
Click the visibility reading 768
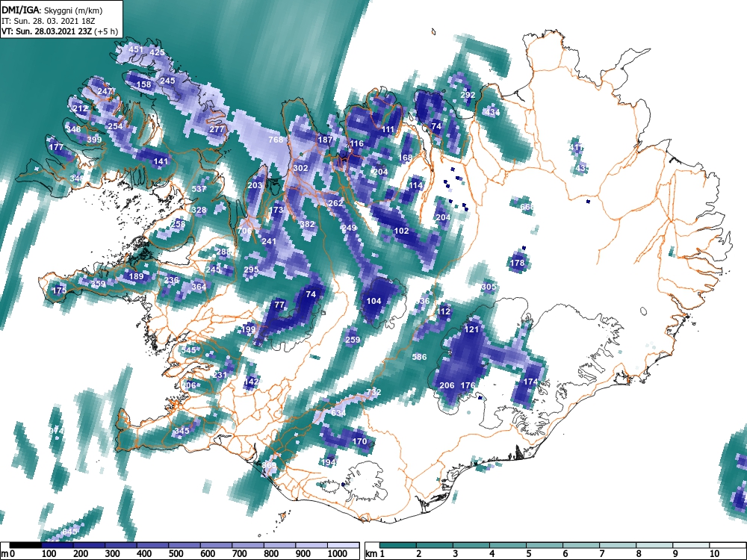coord(276,140)
